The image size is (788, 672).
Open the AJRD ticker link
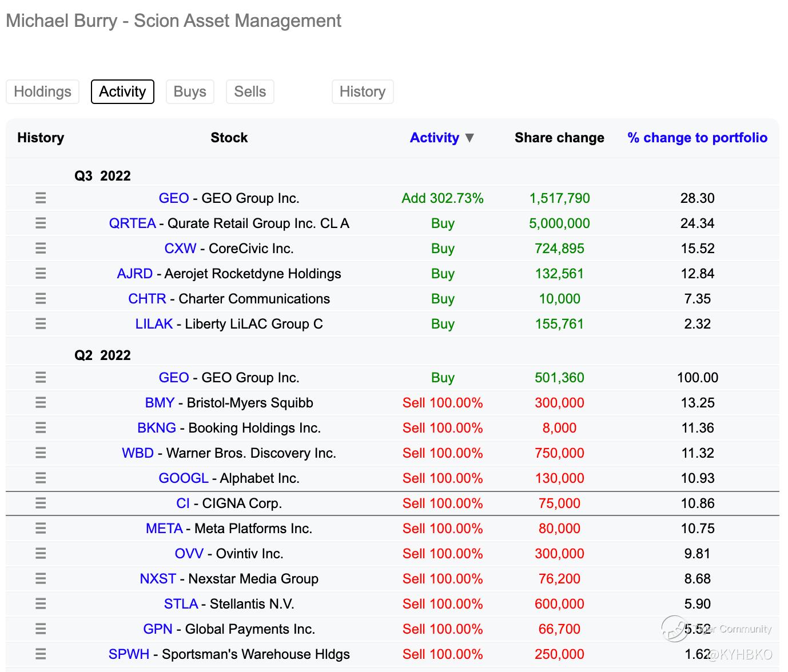pos(134,274)
